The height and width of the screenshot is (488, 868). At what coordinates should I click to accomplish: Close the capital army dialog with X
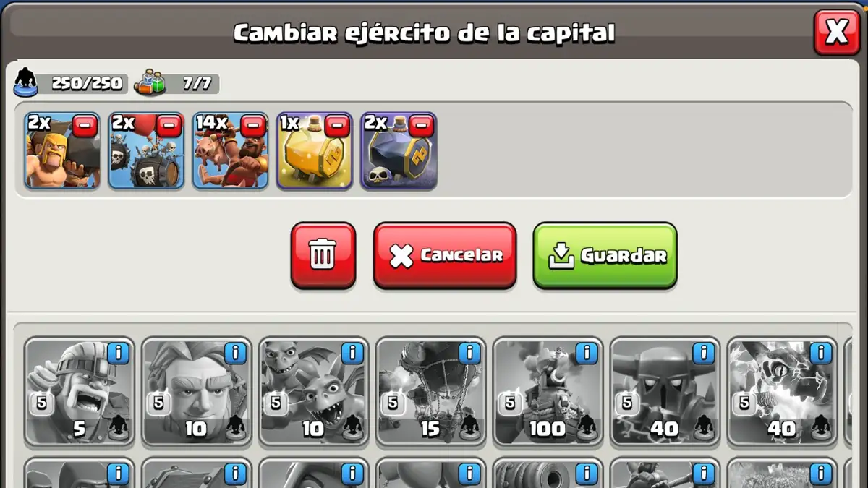[837, 32]
